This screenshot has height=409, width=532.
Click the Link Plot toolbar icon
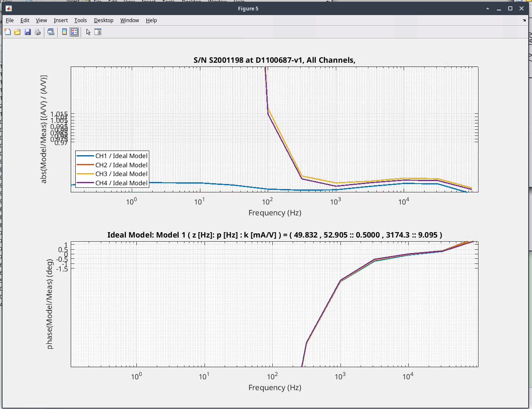pyautogui.click(x=51, y=32)
